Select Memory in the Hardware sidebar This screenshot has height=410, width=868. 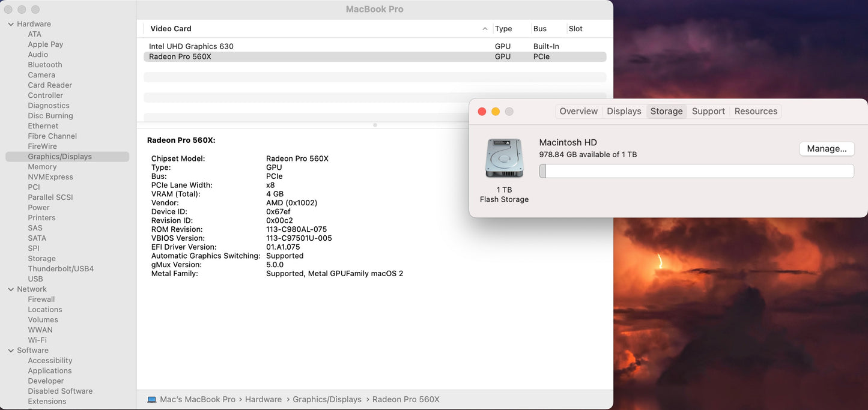pos(41,166)
